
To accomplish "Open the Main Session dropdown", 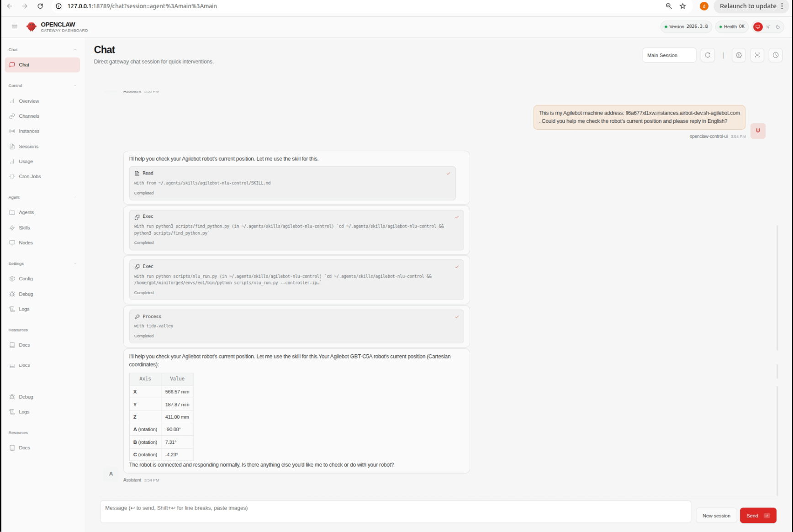I will (669, 55).
